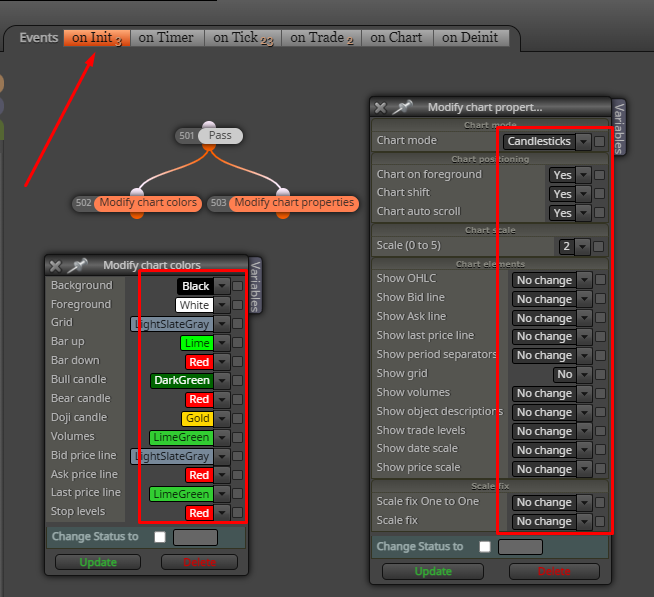Toggle the Chart mode variable checkbox
Image resolution: width=654 pixels, height=597 pixels.
599,141
